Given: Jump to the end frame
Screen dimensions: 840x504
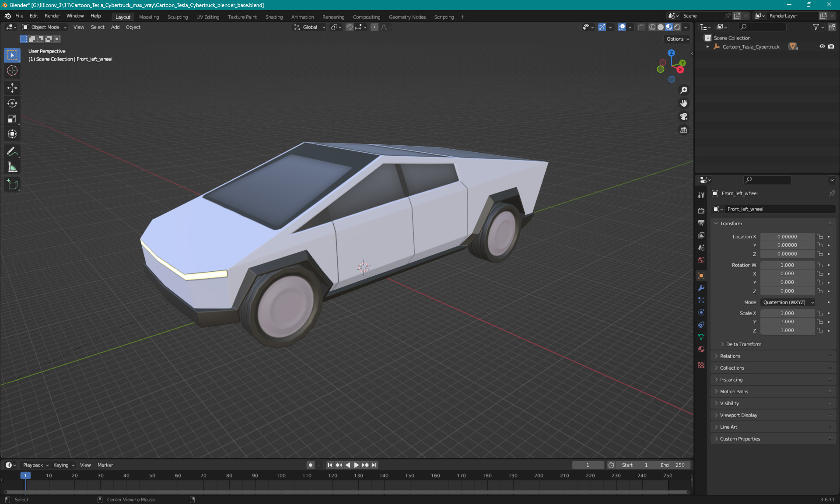Looking at the screenshot, I should [374, 465].
